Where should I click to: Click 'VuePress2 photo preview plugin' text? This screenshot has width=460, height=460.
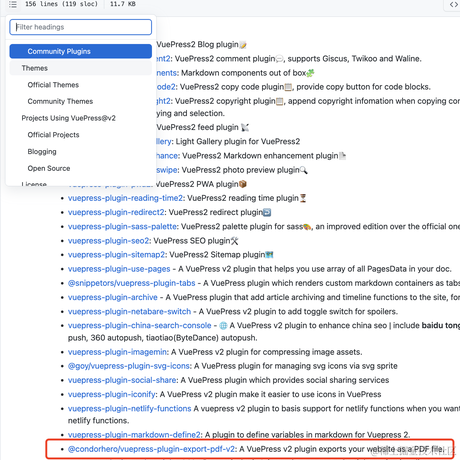coord(240,170)
